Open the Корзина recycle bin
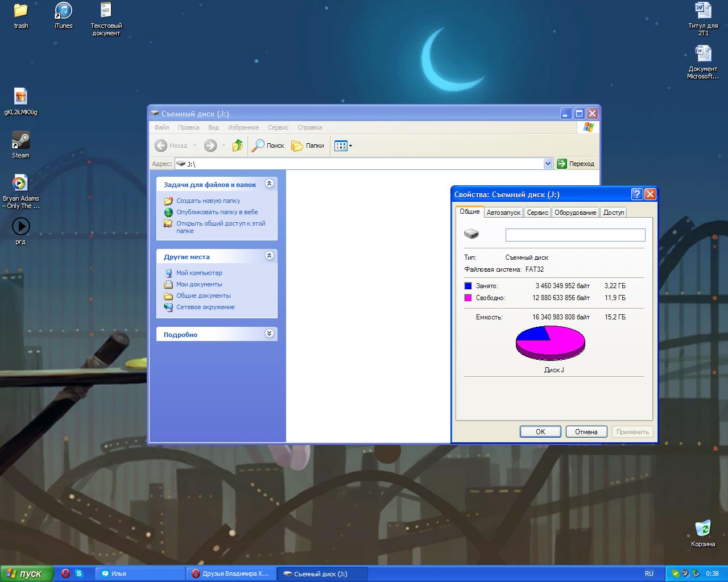728x582 pixels. point(703,533)
